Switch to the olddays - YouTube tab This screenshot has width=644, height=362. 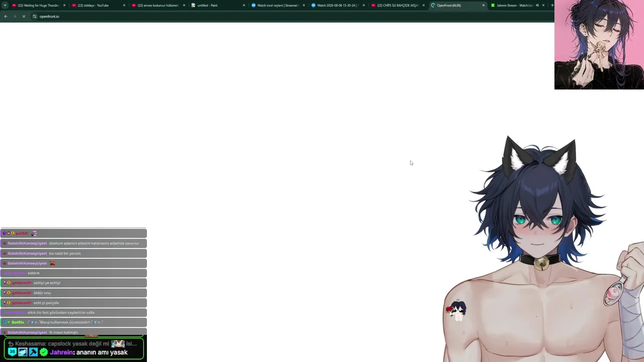(99, 6)
